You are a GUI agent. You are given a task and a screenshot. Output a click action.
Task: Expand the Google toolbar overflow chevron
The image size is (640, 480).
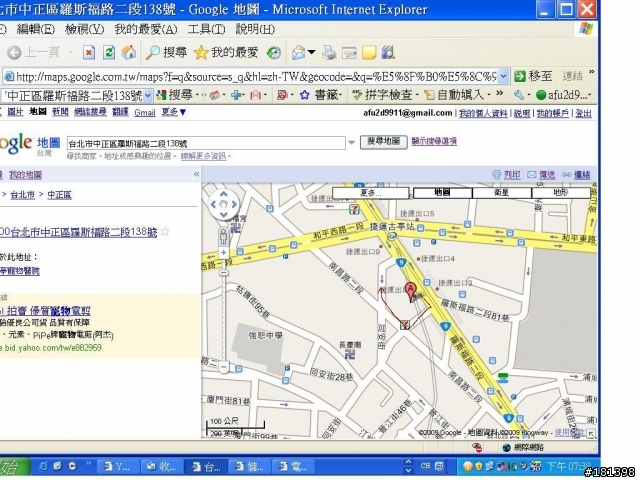pos(500,94)
